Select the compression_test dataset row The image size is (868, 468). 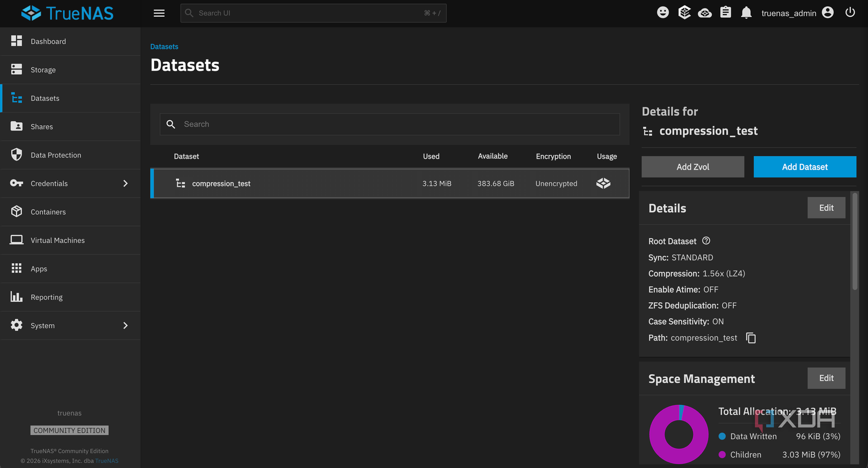click(x=390, y=183)
